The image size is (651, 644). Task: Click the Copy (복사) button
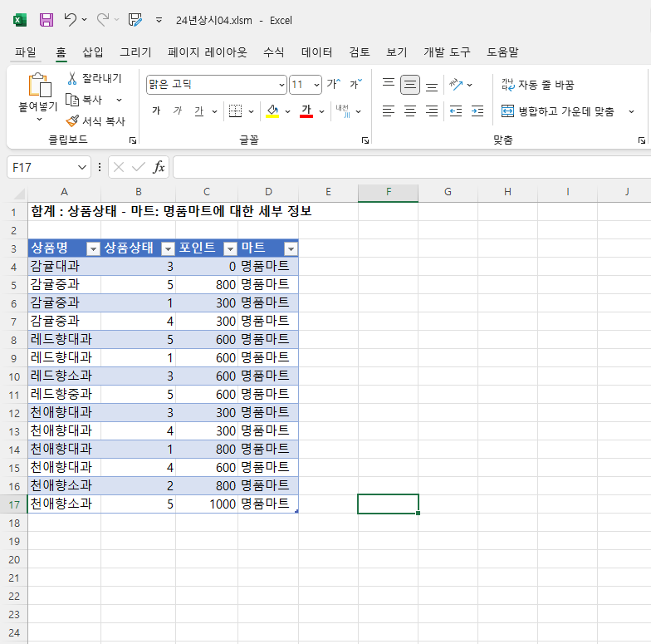click(x=85, y=100)
